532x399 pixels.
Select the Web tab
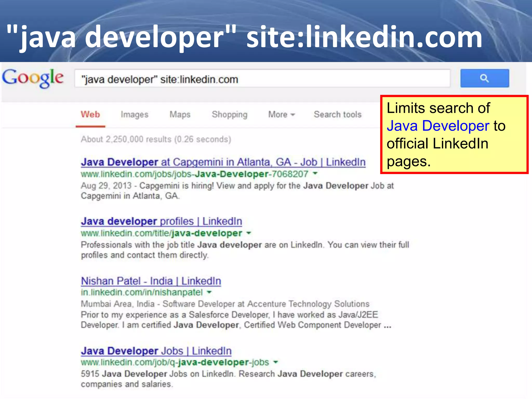pos(90,115)
